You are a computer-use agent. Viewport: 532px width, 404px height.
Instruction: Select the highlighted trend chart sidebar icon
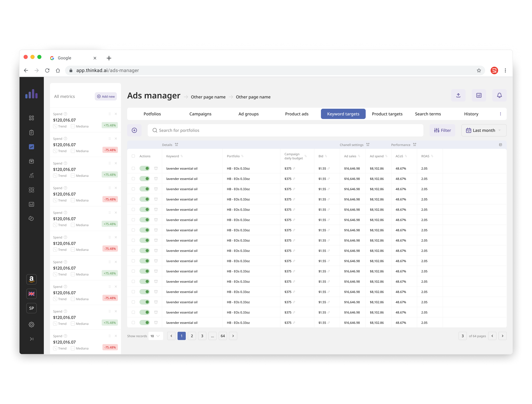31,147
